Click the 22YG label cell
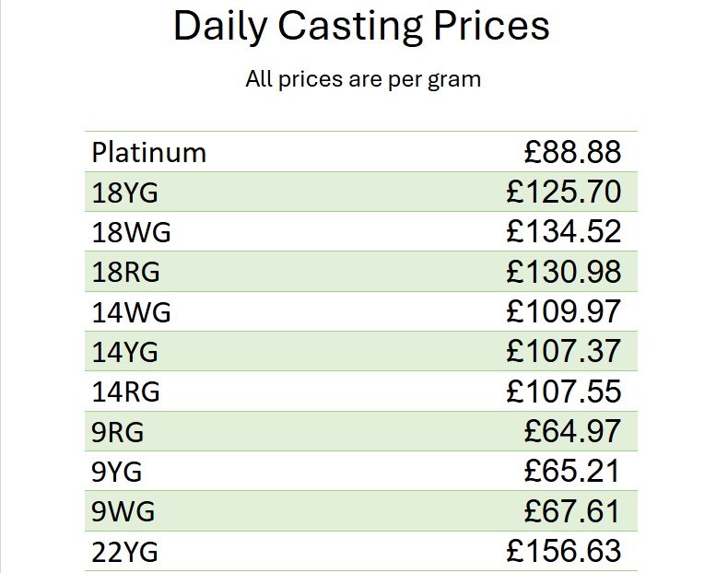728x573 pixels. (125, 552)
